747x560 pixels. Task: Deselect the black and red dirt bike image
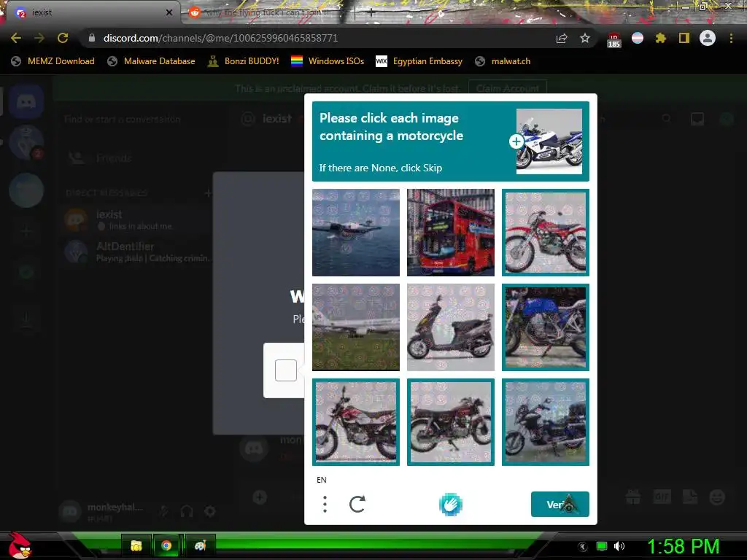click(356, 422)
